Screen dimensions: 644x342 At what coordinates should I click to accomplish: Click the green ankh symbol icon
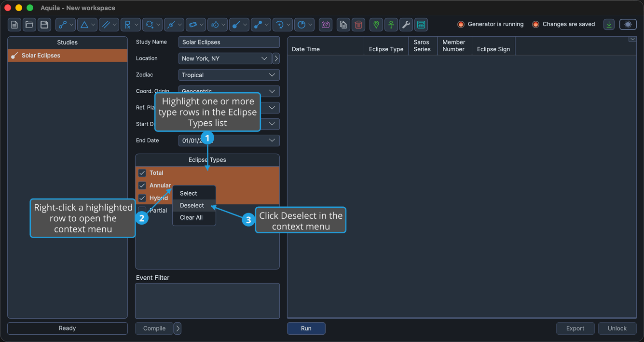point(391,25)
